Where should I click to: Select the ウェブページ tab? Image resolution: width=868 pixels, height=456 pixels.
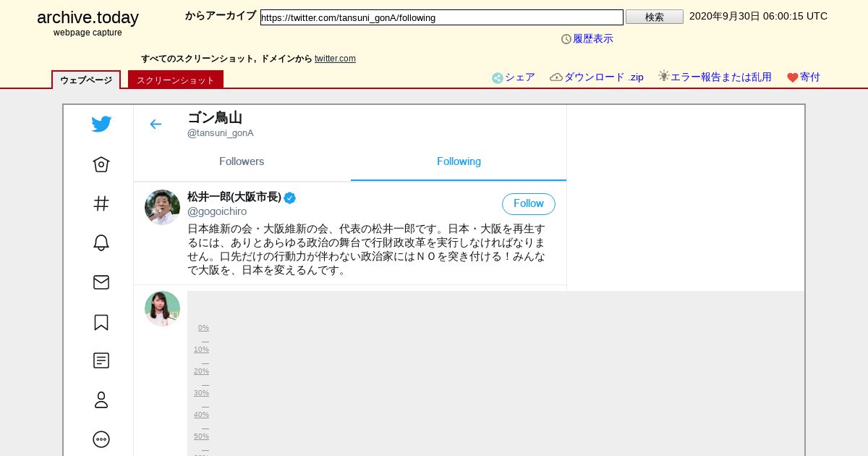coord(86,80)
